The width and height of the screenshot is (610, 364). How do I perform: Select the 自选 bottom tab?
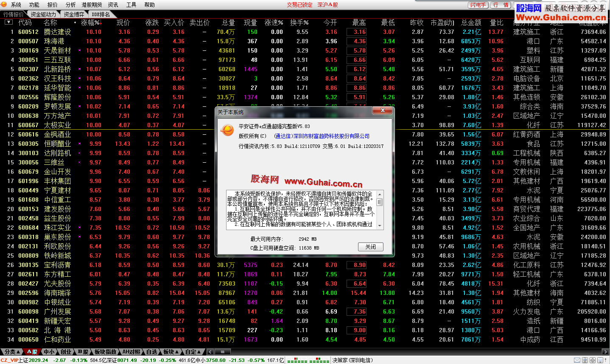coord(152,352)
